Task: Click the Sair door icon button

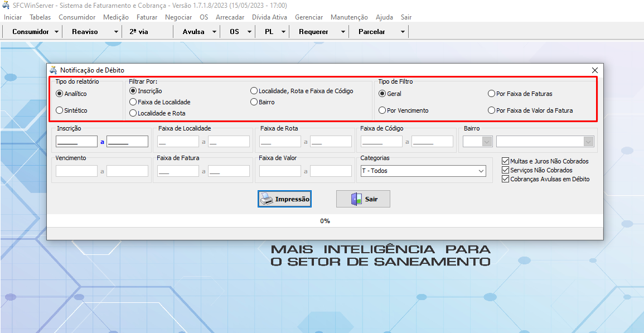Action: tap(363, 199)
